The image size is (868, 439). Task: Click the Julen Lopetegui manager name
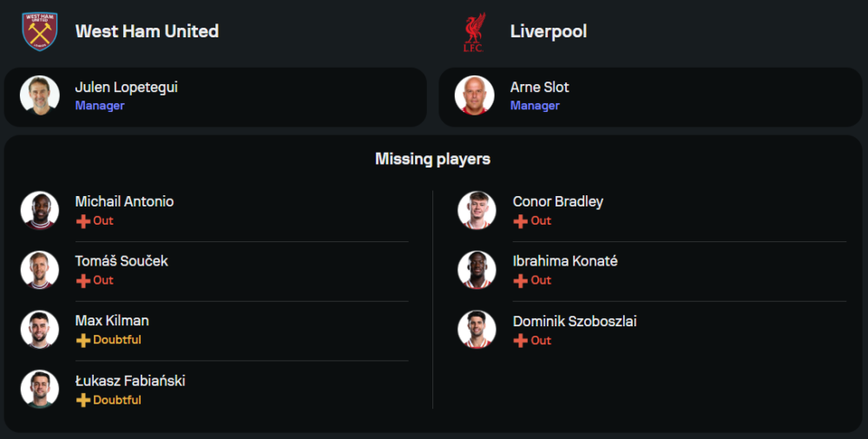point(127,87)
